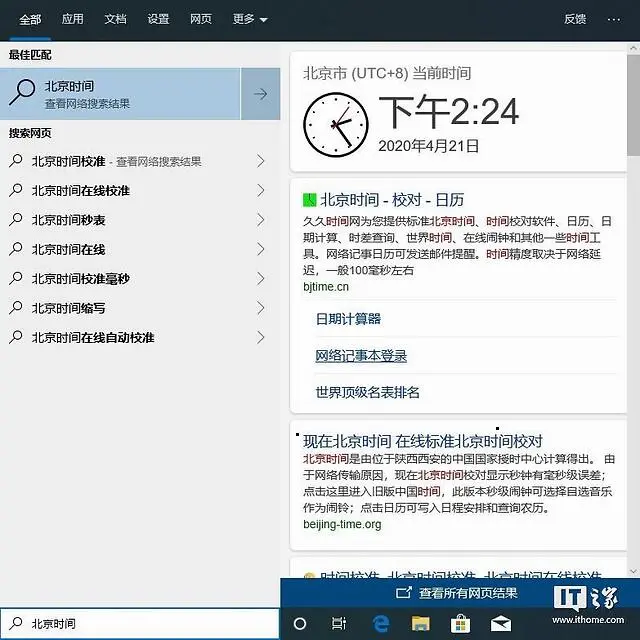Expand chevron for 北京时间在线
The image size is (640, 640).
tap(261, 249)
